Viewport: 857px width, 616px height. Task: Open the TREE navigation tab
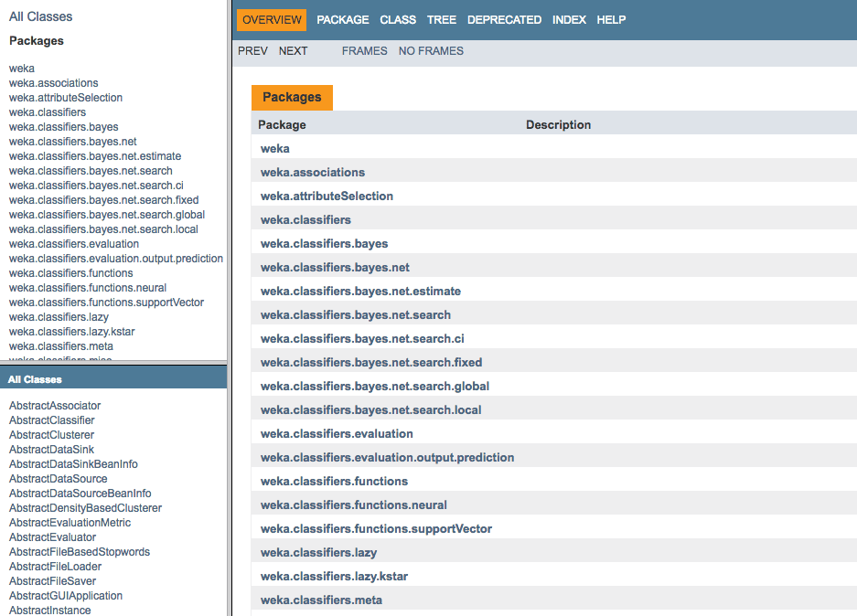pos(442,20)
